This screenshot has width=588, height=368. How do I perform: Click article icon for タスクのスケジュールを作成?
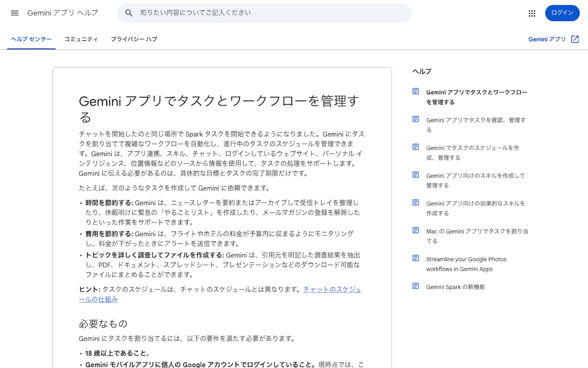[x=416, y=147]
